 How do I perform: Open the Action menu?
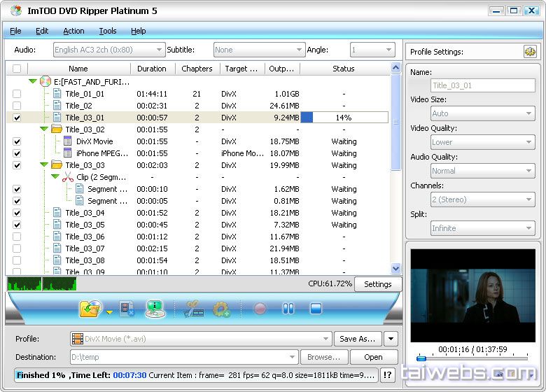[x=73, y=31]
